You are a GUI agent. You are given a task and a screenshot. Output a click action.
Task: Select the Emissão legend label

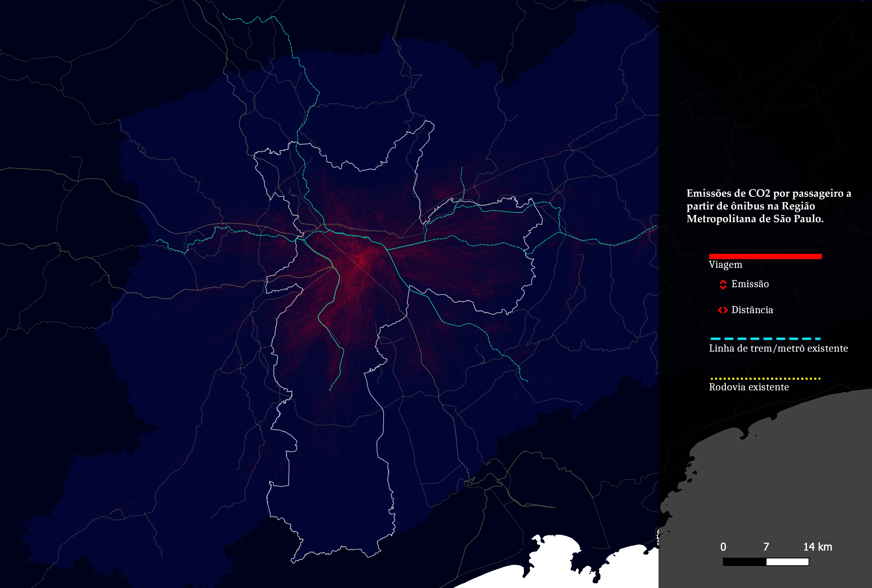(x=750, y=284)
